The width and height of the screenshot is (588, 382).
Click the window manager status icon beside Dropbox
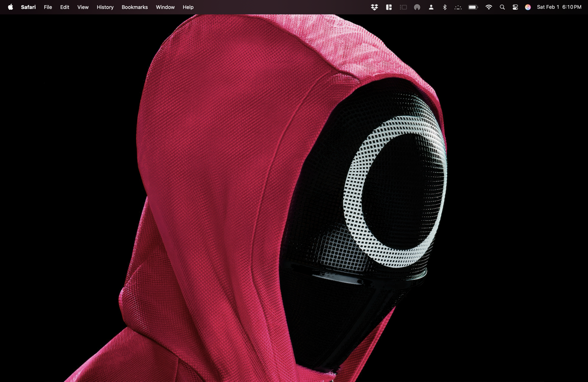[389, 7]
